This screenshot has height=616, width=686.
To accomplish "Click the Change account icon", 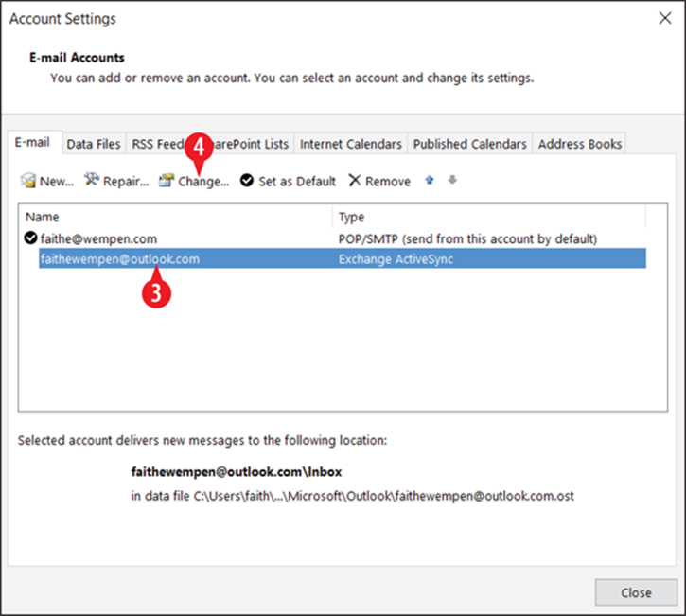I will (167, 180).
